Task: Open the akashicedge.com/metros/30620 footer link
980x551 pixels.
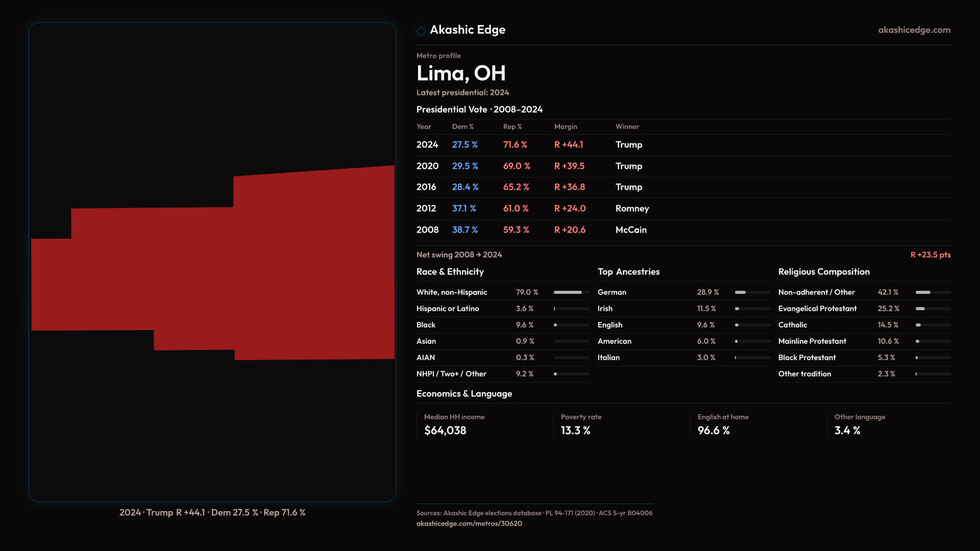Action: [x=469, y=523]
